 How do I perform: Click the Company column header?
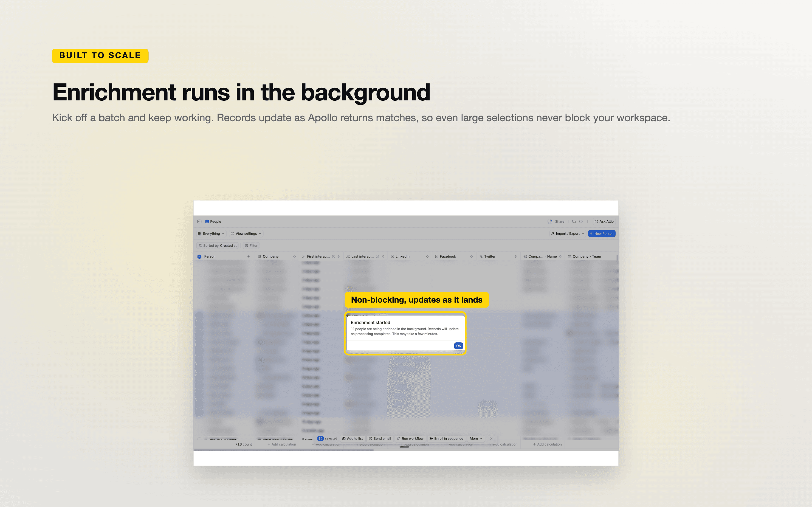[x=277, y=257]
